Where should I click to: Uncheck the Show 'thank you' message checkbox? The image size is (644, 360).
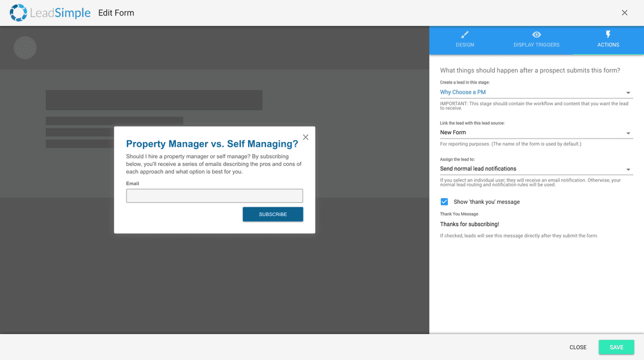[444, 202]
